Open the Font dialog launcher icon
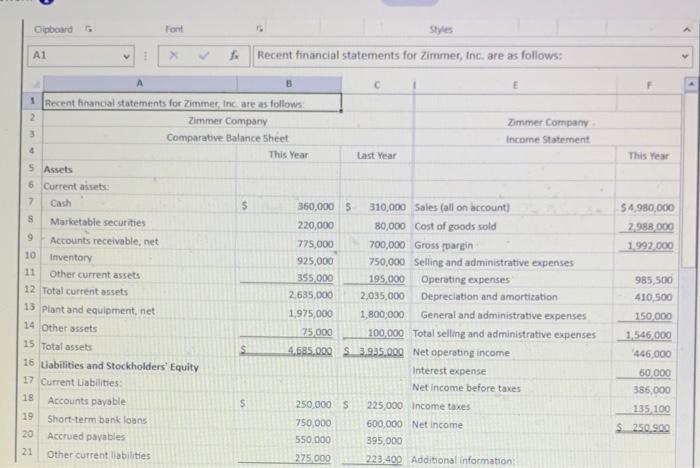This screenshot has height=468, width=700. [259, 29]
